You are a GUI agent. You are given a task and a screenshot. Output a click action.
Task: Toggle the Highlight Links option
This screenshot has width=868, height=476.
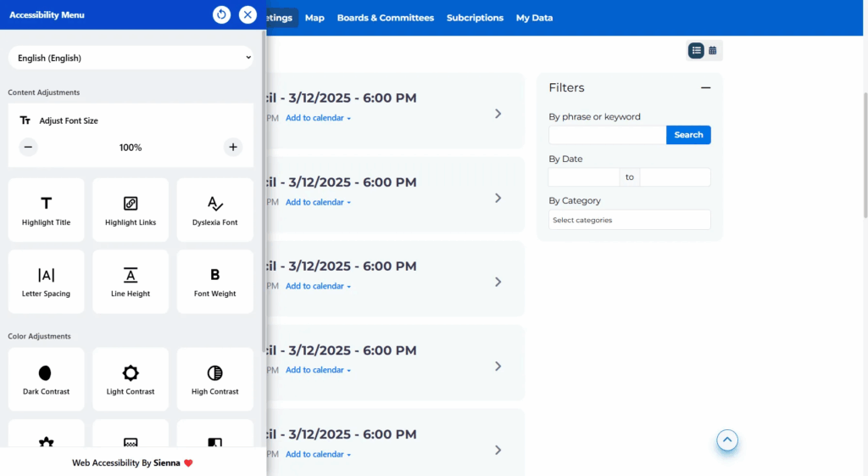(131, 210)
